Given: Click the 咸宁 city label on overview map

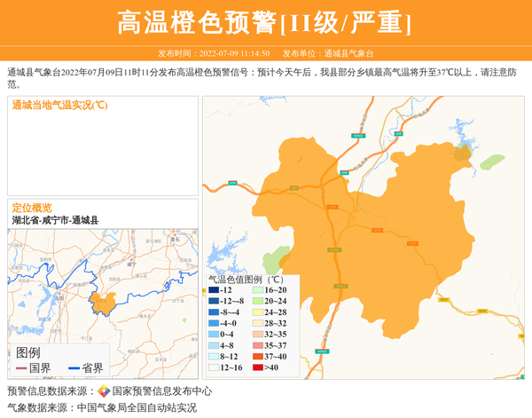Looking at the screenshot, I should pyautogui.click(x=131, y=264).
